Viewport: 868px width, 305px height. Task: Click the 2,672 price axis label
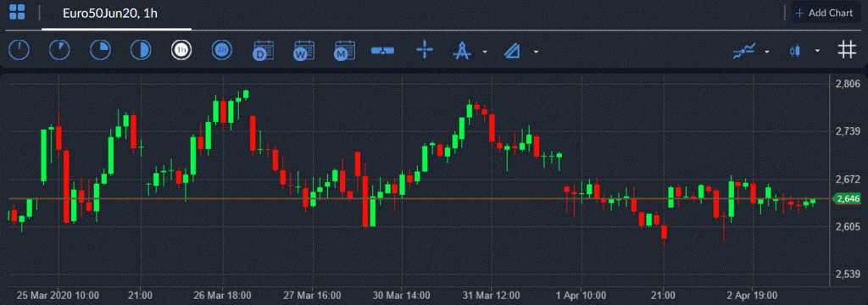847,180
